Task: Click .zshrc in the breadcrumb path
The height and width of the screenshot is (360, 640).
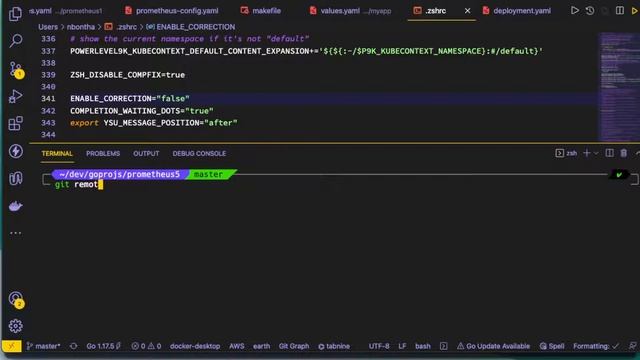Action: (x=121, y=27)
